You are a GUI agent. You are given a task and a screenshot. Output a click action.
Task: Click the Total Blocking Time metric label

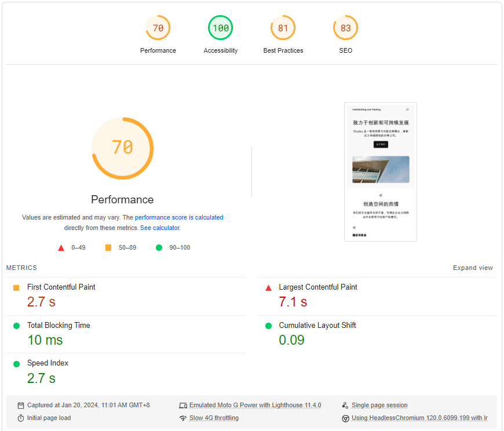click(x=59, y=325)
